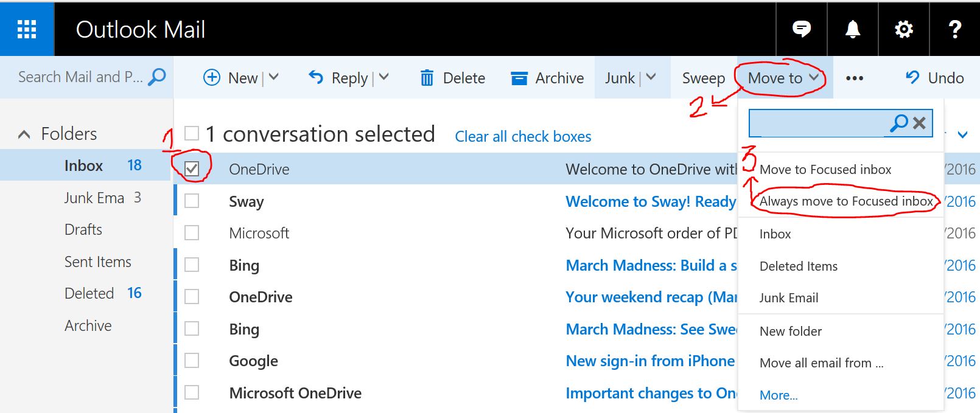Click the New plus icon
Image resolution: width=980 pixels, height=413 pixels.
point(211,77)
